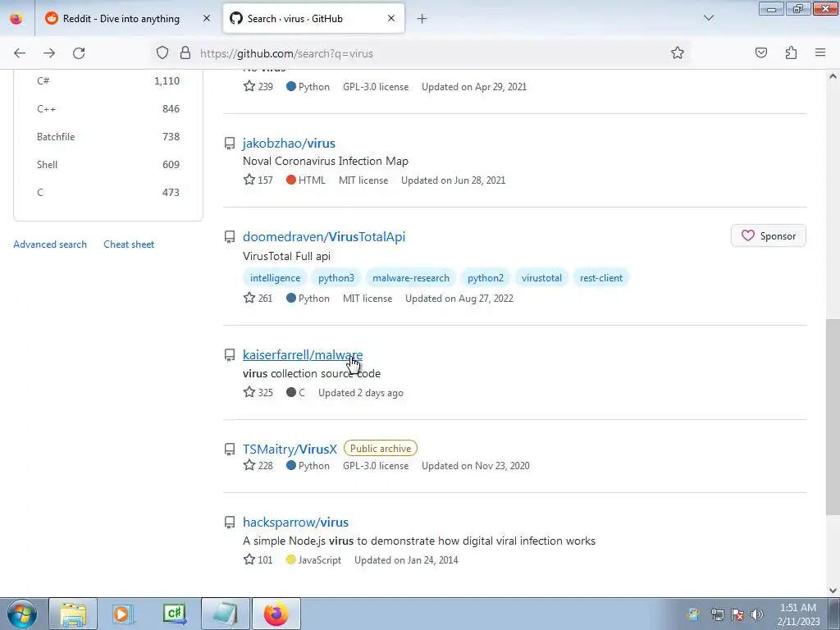Open TSMaitry/VirusX repository
Image resolution: width=840 pixels, height=630 pixels.
pos(290,449)
